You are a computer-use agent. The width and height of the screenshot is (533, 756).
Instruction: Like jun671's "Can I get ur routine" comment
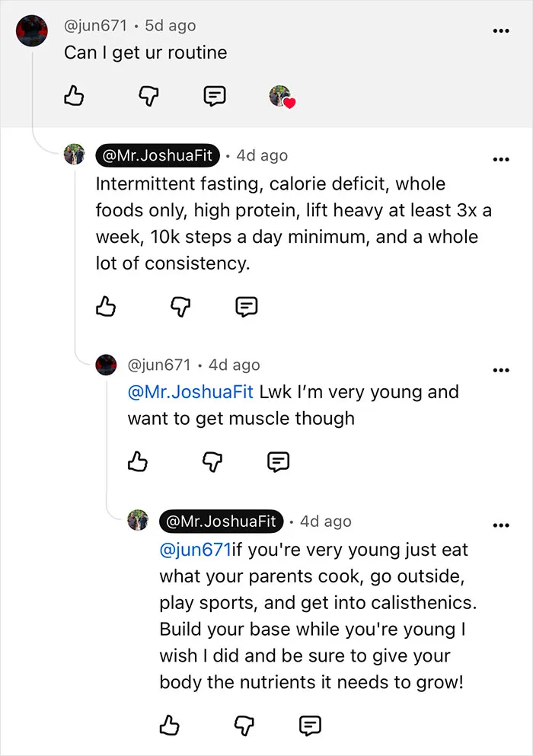pos(74,95)
